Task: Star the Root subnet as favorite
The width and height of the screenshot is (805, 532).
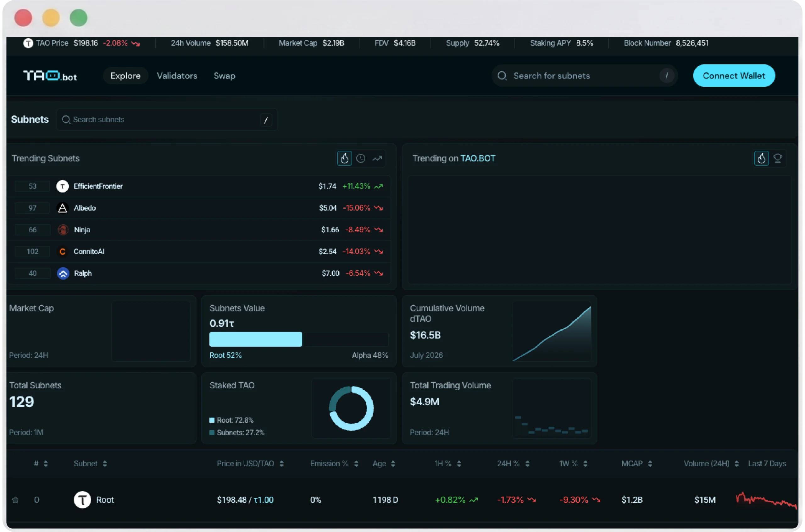Action: click(x=15, y=500)
